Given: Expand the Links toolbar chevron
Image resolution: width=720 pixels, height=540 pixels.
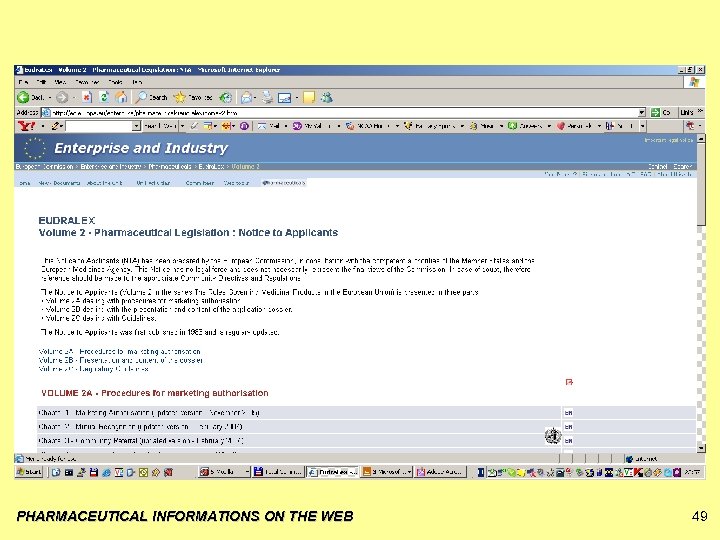Looking at the screenshot, I should (700, 112).
